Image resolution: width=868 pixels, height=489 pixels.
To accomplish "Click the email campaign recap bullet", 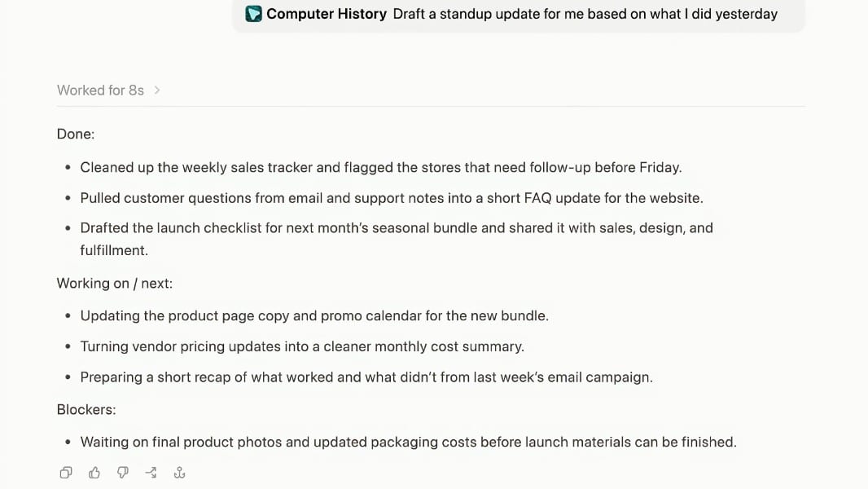I will pyautogui.click(x=366, y=377).
